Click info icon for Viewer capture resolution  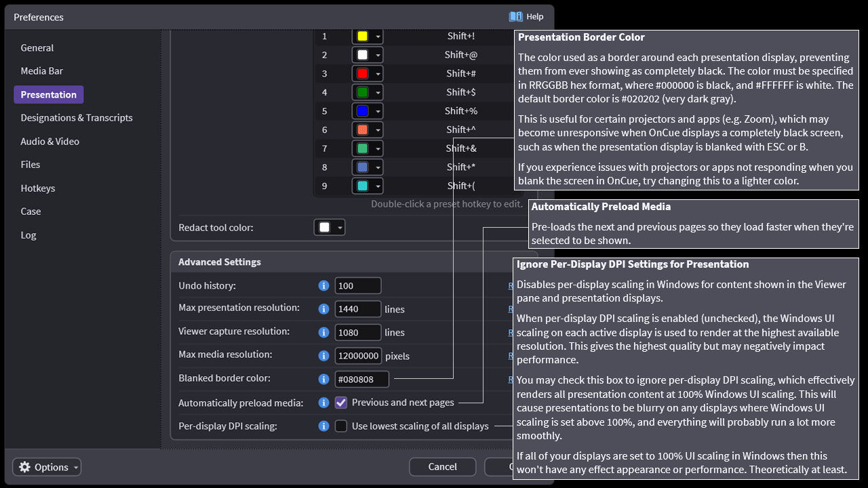click(x=323, y=332)
